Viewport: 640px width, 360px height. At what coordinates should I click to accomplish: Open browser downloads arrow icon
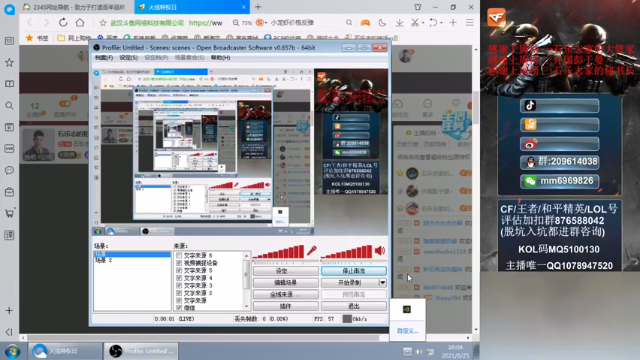coord(399,23)
